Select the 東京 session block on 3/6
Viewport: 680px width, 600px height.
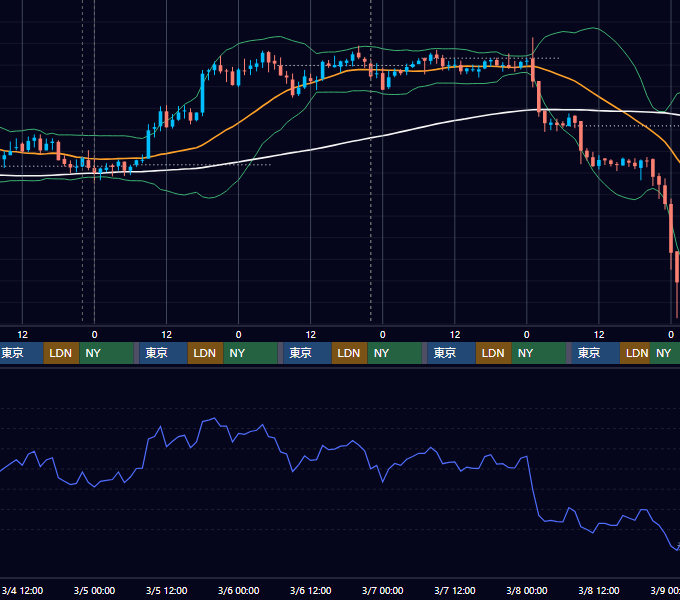point(307,353)
